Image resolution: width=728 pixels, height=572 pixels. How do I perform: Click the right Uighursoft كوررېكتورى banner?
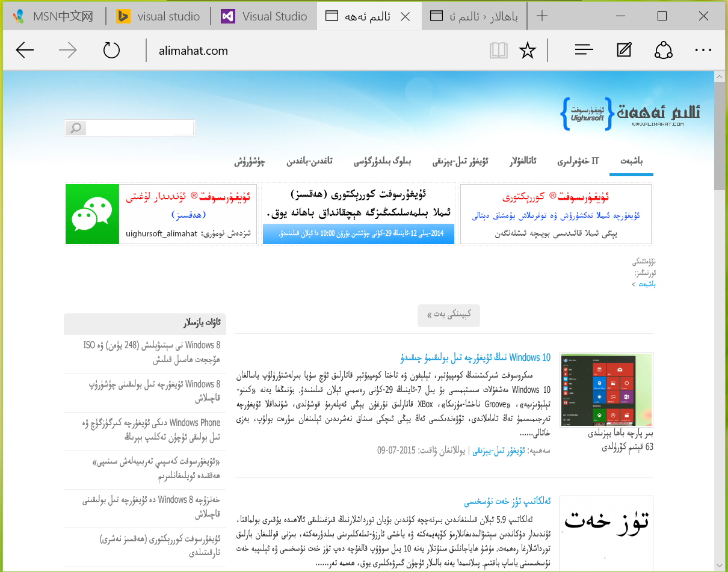pos(556,214)
